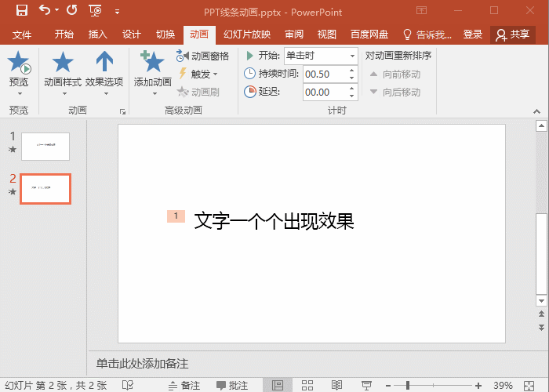Open Ribbon Display Options icon

click(x=422, y=10)
